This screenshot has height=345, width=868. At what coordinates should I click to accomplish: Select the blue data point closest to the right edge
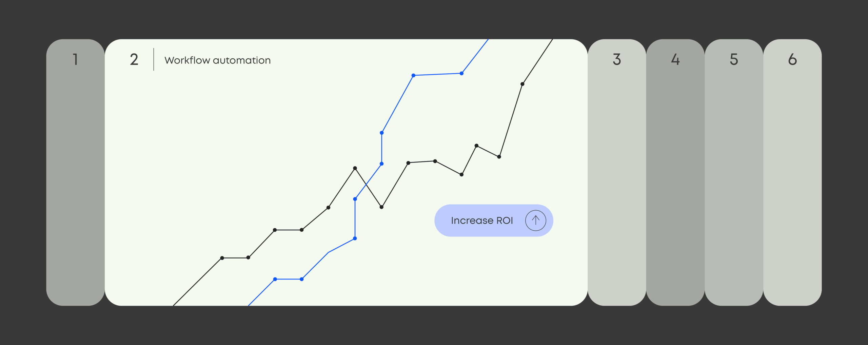pyautogui.click(x=461, y=73)
